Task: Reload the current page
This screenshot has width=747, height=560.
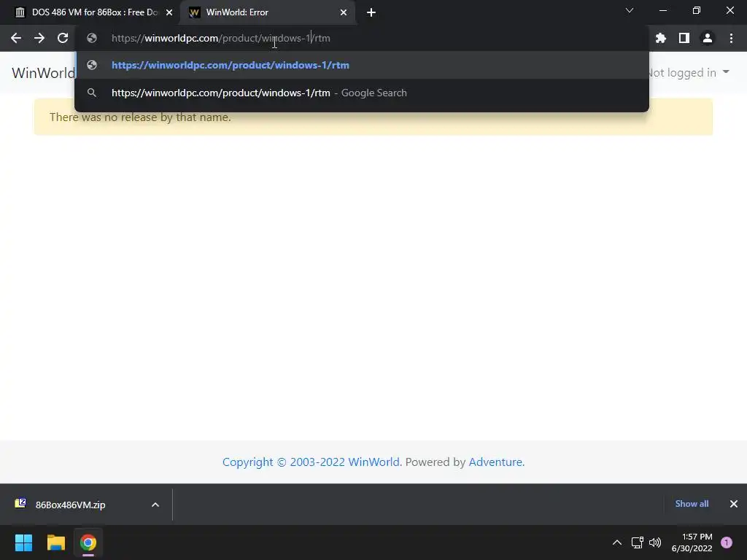Action: 63,38
